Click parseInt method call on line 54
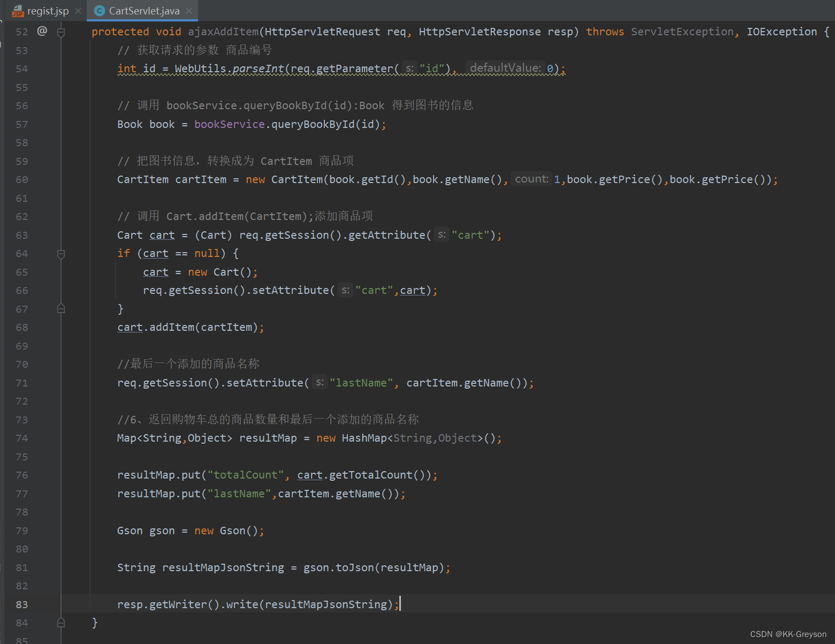 click(259, 69)
